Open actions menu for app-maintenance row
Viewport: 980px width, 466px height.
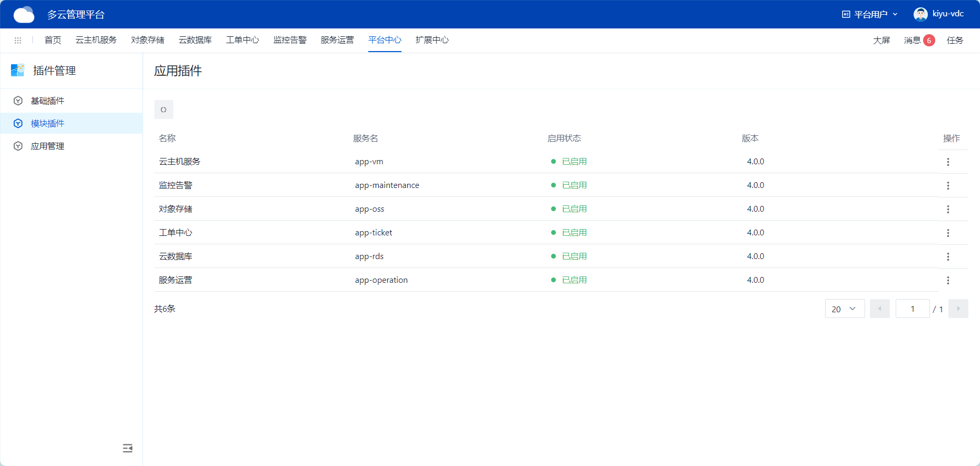point(947,186)
